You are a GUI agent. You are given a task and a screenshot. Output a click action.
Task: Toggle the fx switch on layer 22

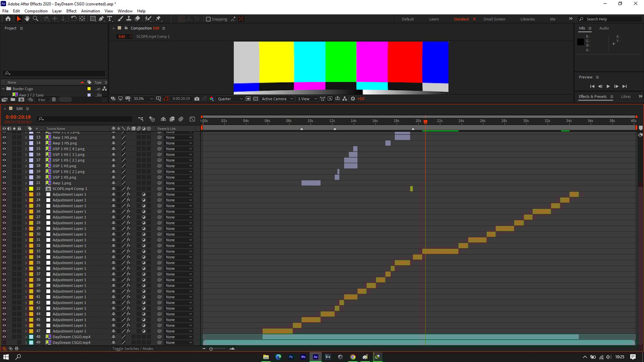[x=128, y=189]
